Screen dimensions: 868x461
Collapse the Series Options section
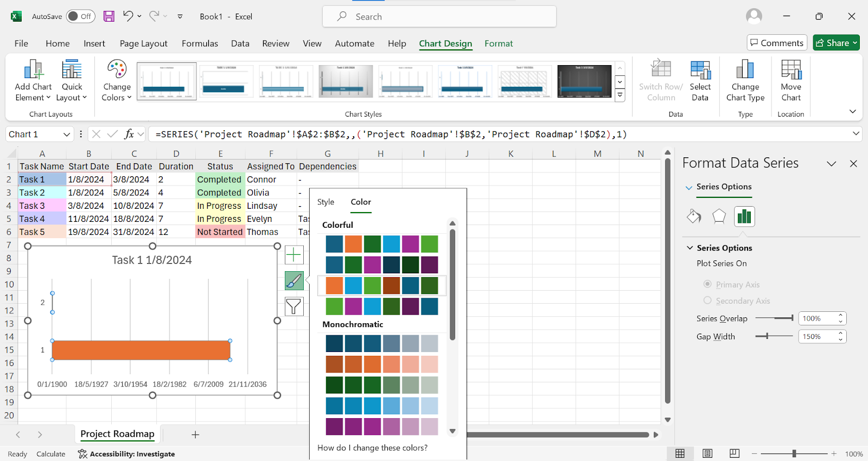[x=690, y=248]
